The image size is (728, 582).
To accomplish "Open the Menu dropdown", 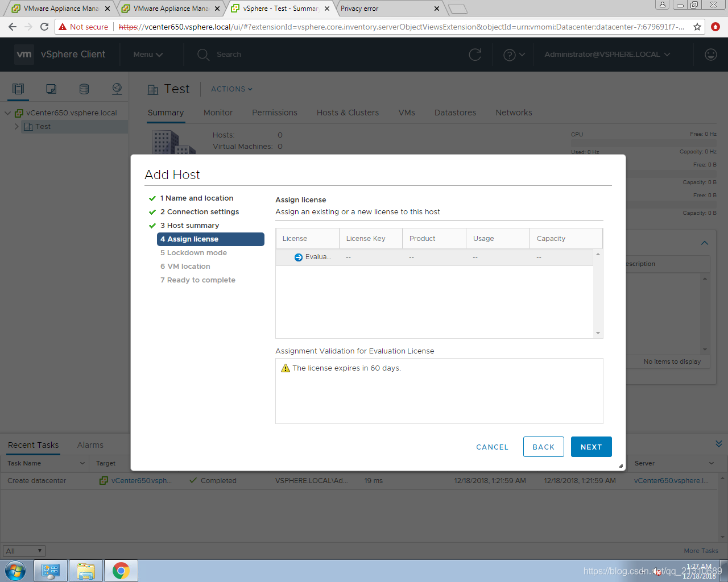I will coord(148,55).
